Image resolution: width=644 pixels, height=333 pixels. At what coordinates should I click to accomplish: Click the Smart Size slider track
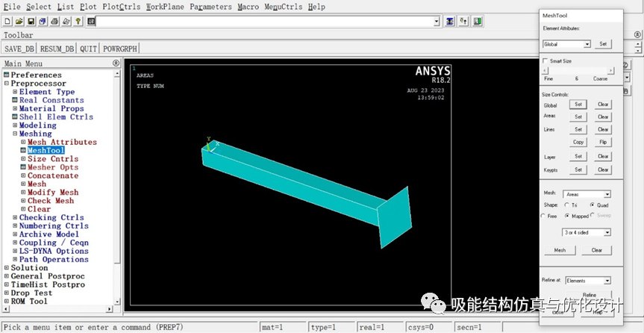(578, 71)
